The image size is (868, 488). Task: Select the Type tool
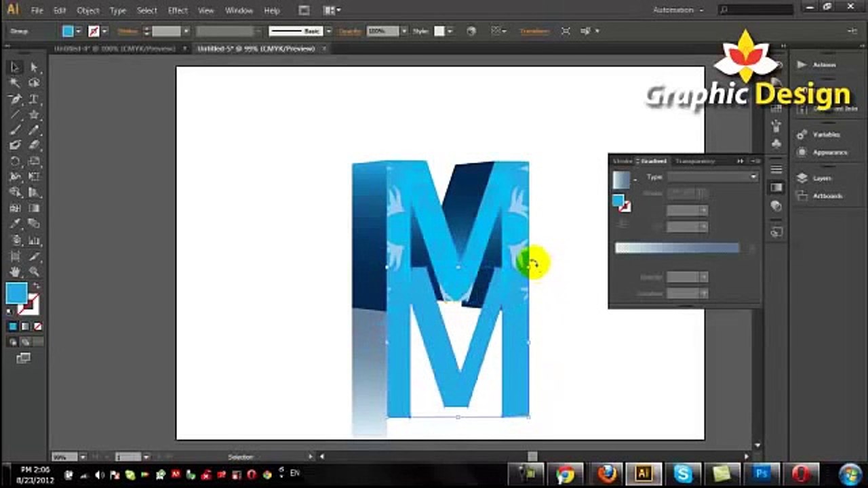34,99
